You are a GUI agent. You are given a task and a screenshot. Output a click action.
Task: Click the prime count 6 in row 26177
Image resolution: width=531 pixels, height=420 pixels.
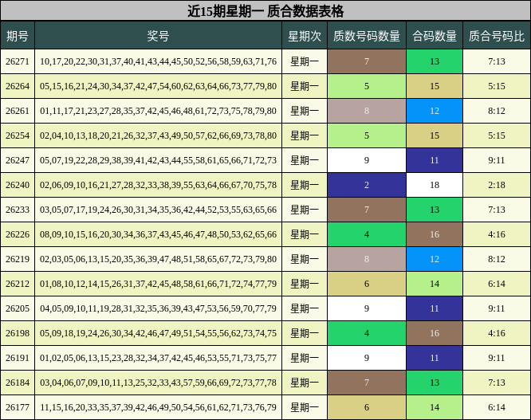click(x=367, y=407)
